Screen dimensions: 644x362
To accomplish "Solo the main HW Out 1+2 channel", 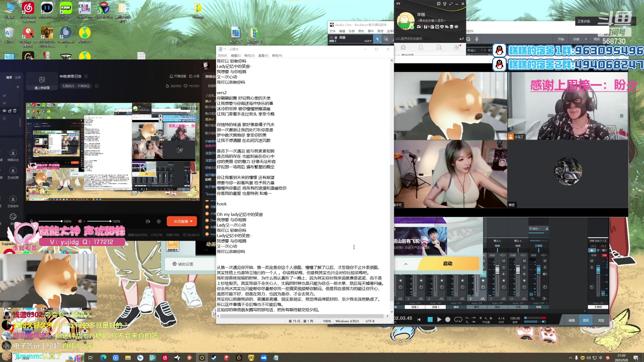I will [592, 267].
